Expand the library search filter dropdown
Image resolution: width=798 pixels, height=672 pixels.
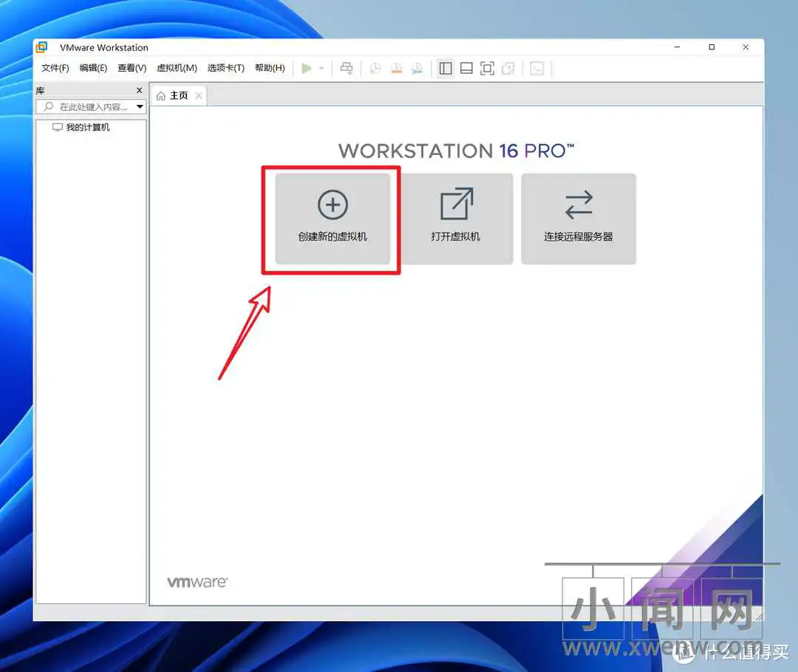point(140,107)
